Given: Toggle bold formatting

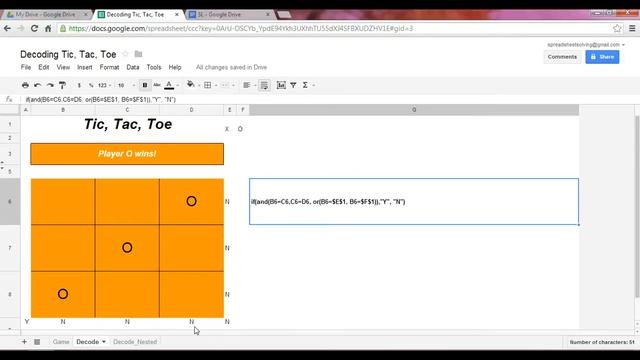Looking at the screenshot, I should click(x=144, y=85).
